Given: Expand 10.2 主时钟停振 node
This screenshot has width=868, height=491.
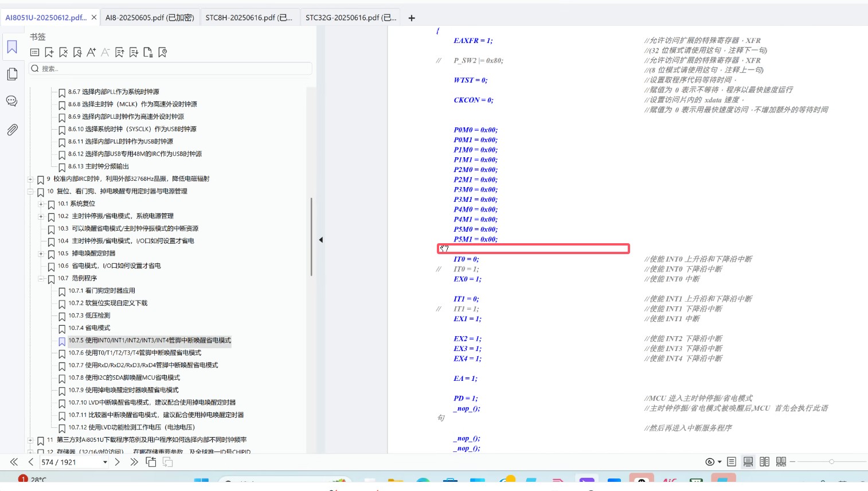Looking at the screenshot, I should [41, 216].
